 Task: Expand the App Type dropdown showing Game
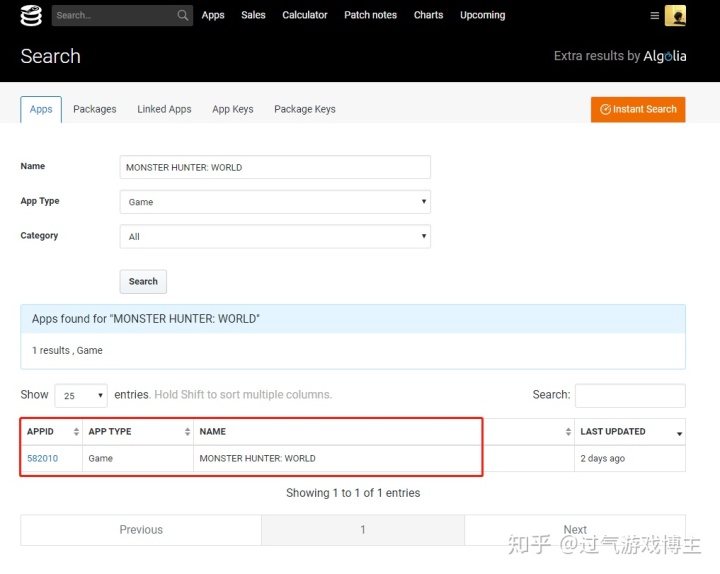click(x=275, y=202)
